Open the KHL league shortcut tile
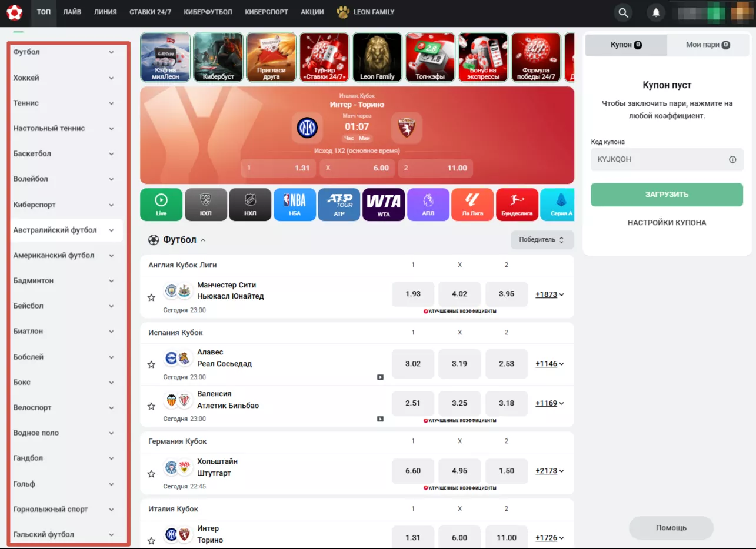The image size is (756, 549). pos(206,205)
